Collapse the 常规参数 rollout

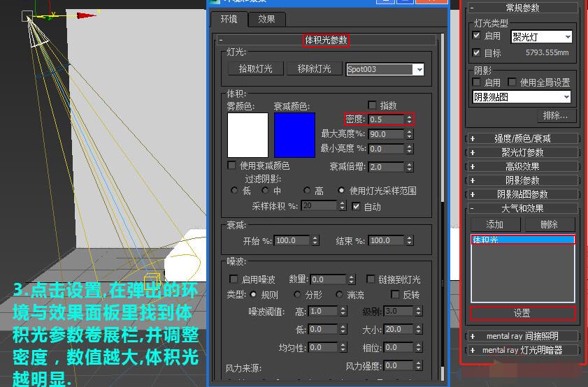click(522, 8)
